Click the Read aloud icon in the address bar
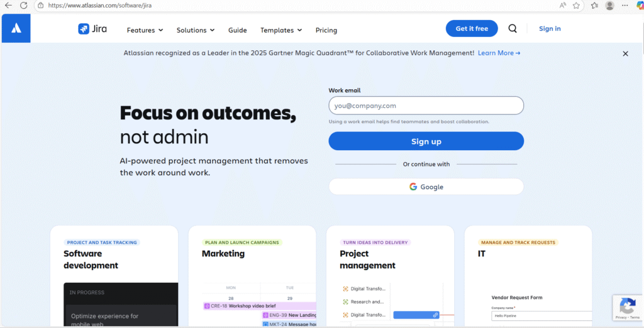The image size is (644, 328). click(563, 5)
